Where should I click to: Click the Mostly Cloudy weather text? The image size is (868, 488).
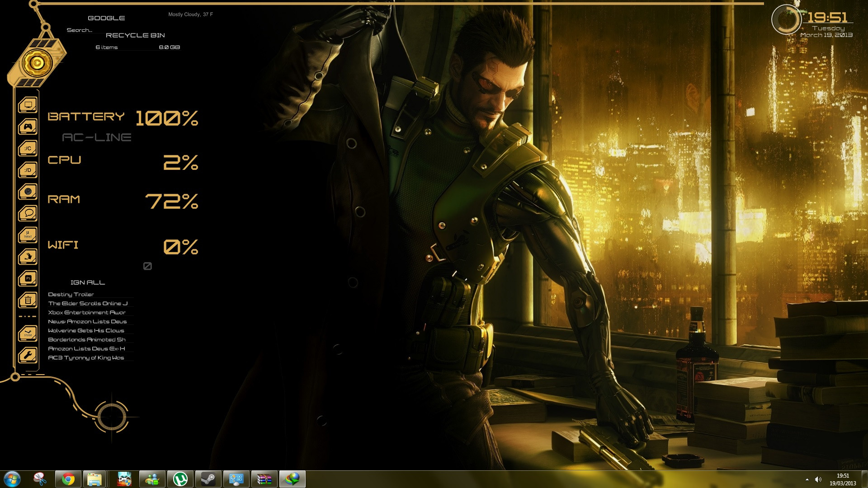pos(190,14)
